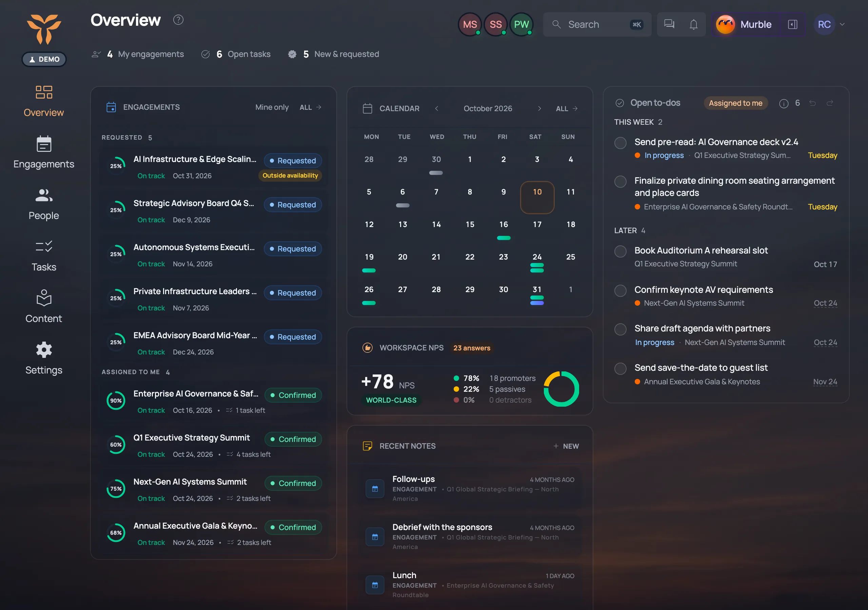
Task: Check off 'Finalize private dining room seating'
Action: pos(620,181)
